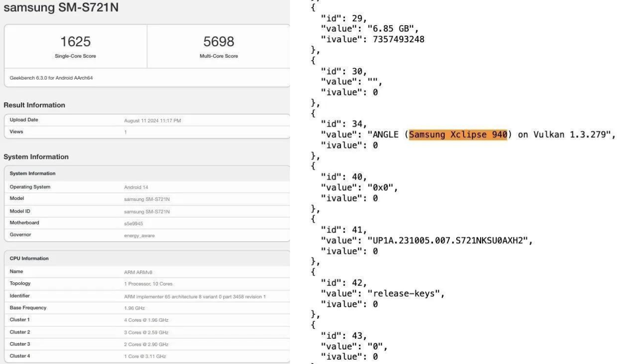The height and width of the screenshot is (364, 622).
Task: Click the highlighted Samsung Xclipse 940 text
Action: click(458, 134)
